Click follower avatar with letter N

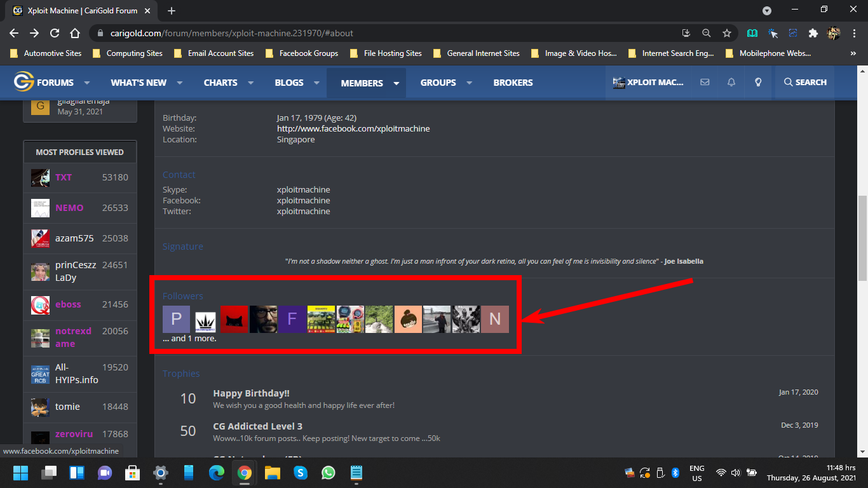(495, 319)
